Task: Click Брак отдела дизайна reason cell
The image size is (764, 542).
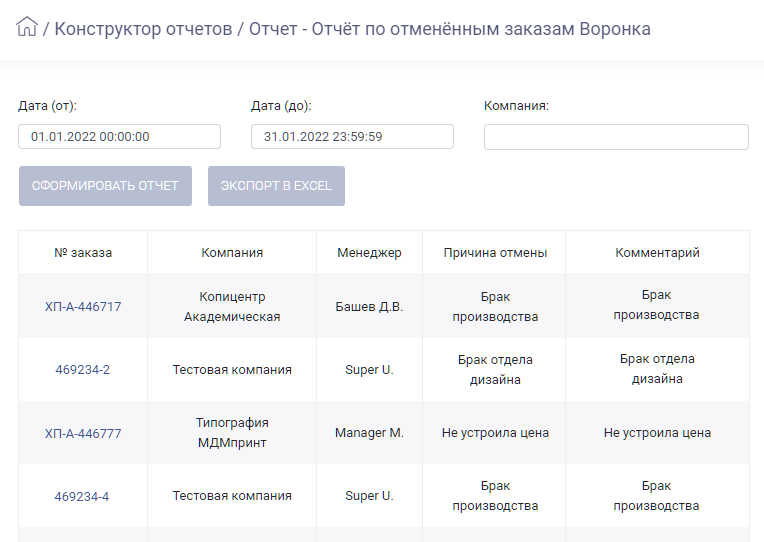Action: 495,369
